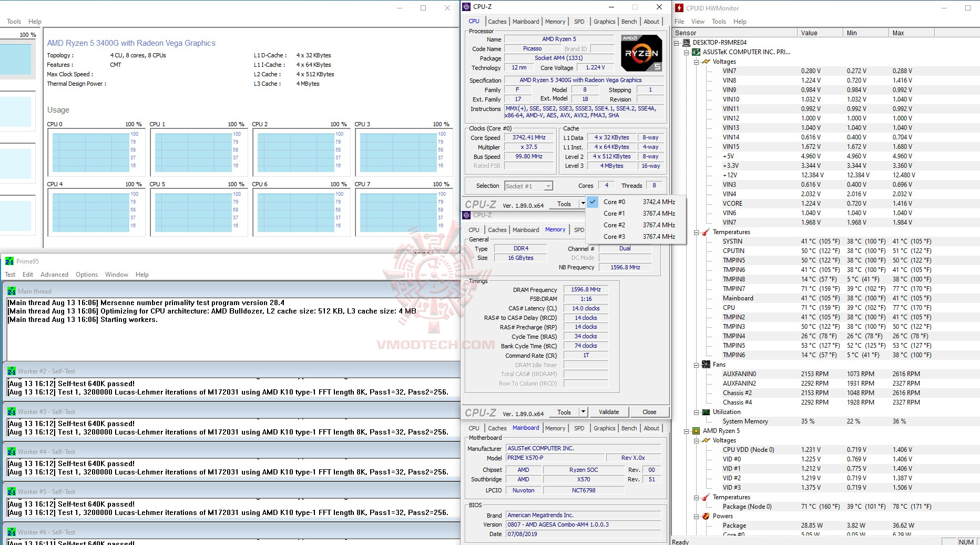The height and width of the screenshot is (545, 980).
Task: Collapse the Utilization section in HWMonitor
Action: point(696,412)
